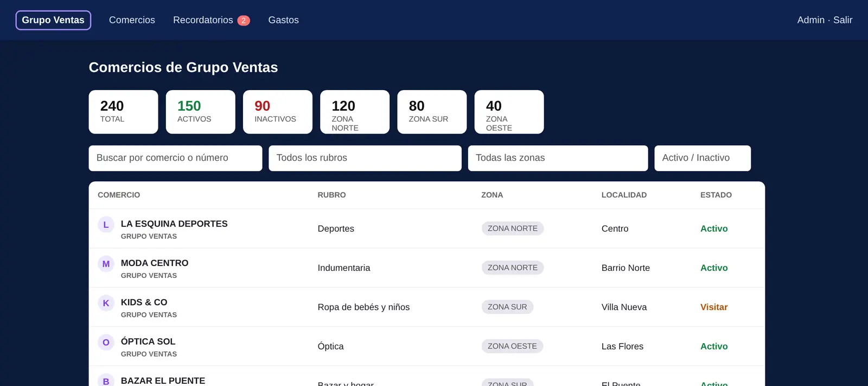
Task: Click ZONA SUR tag in Kids & Co row
Action: tap(507, 307)
